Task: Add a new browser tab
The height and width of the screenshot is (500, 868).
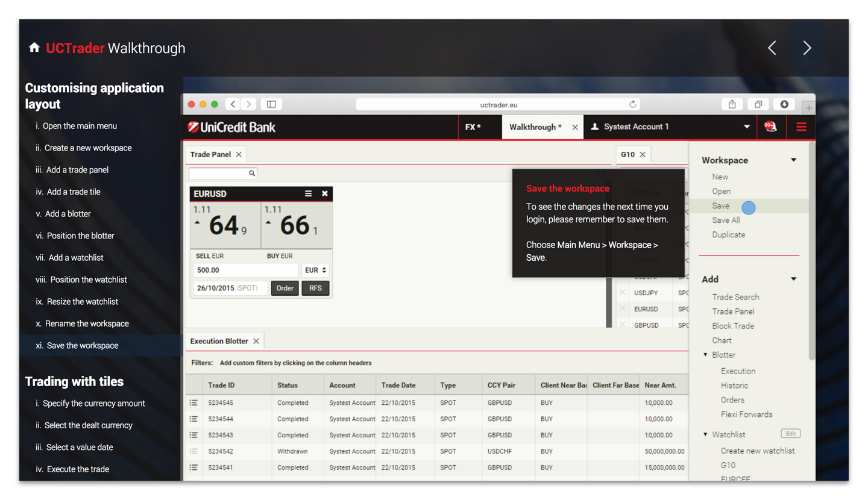Action: (808, 108)
